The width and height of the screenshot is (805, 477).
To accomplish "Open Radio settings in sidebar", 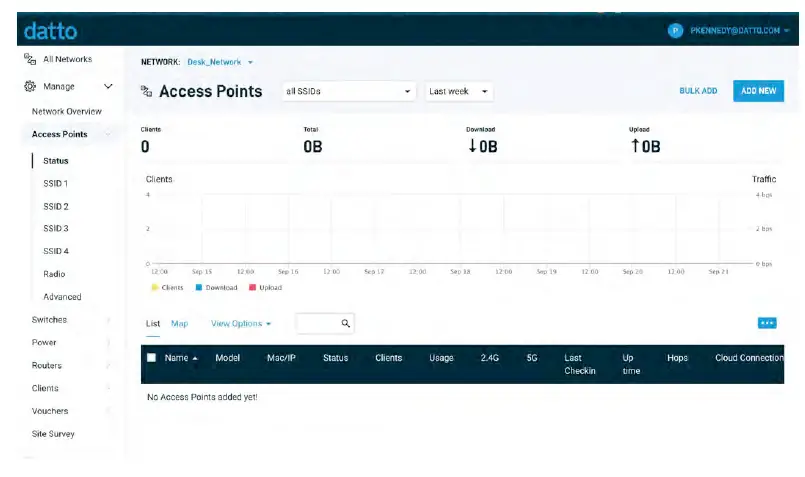I will [x=54, y=274].
